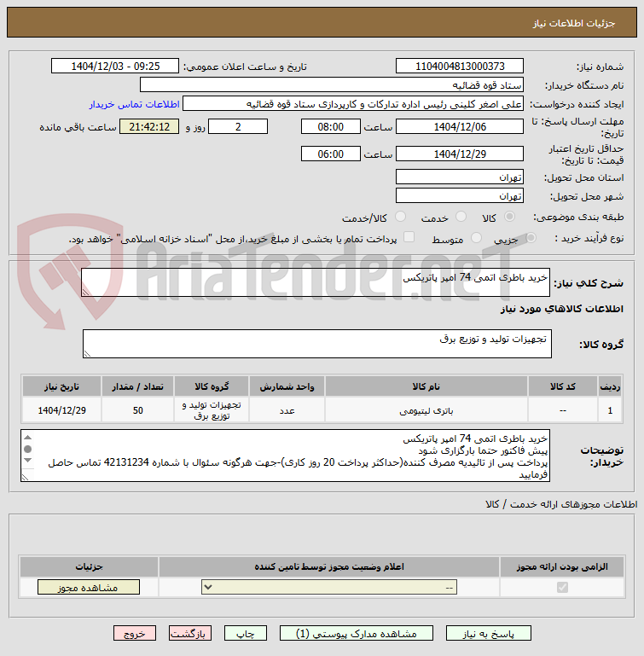Click the گروه کالا text area

tap(316, 344)
